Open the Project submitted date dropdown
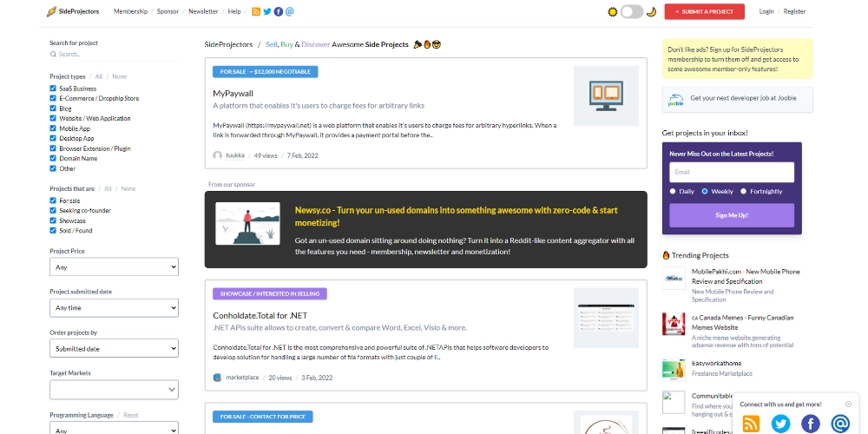 [x=114, y=308]
